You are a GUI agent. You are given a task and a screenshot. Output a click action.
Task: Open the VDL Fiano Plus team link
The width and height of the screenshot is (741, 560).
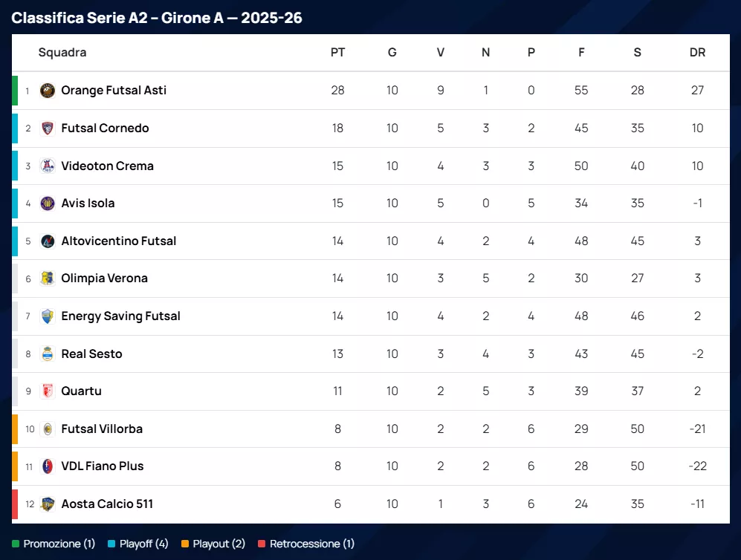click(103, 466)
